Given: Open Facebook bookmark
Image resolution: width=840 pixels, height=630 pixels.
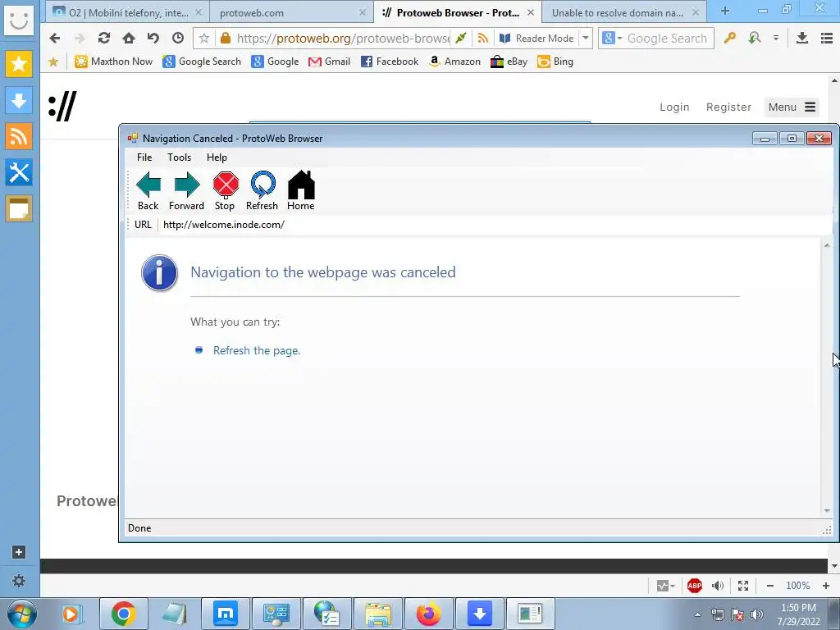Looking at the screenshot, I should click(x=390, y=62).
